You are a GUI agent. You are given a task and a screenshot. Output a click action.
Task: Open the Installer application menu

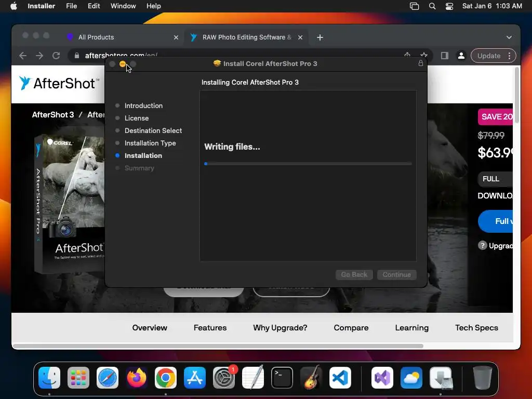point(41,6)
